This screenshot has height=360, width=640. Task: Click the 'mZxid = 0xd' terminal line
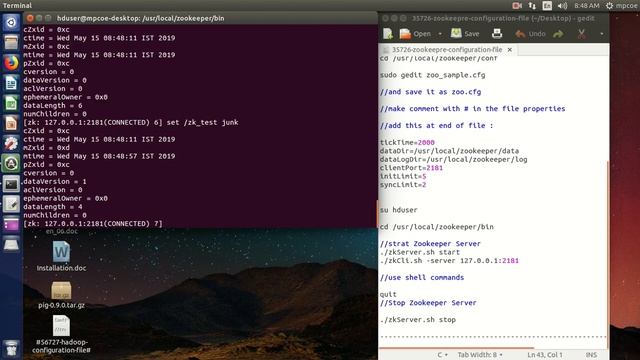click(46, 148)
